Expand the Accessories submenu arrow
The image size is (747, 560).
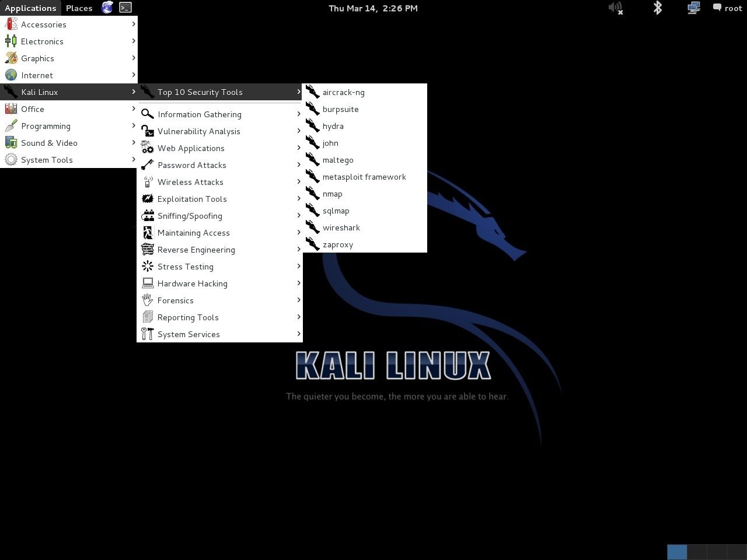click(x=134, y=24)
